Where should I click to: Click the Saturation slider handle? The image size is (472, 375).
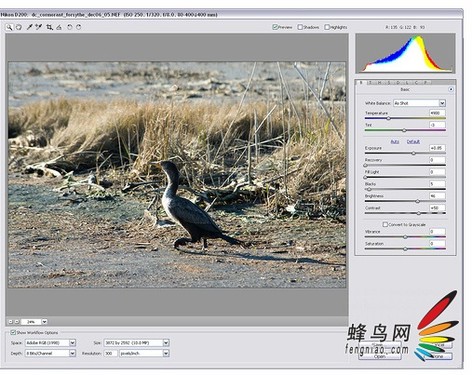tap(405, 249)
